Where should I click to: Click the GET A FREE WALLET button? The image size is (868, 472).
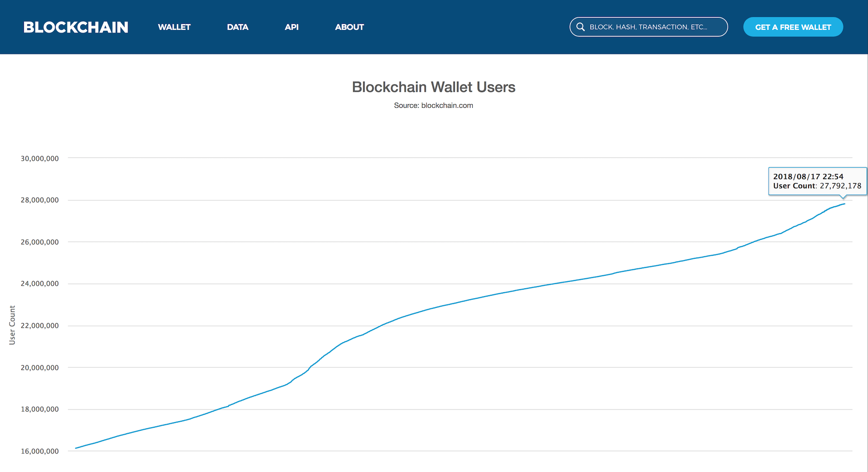pos(793,27)
